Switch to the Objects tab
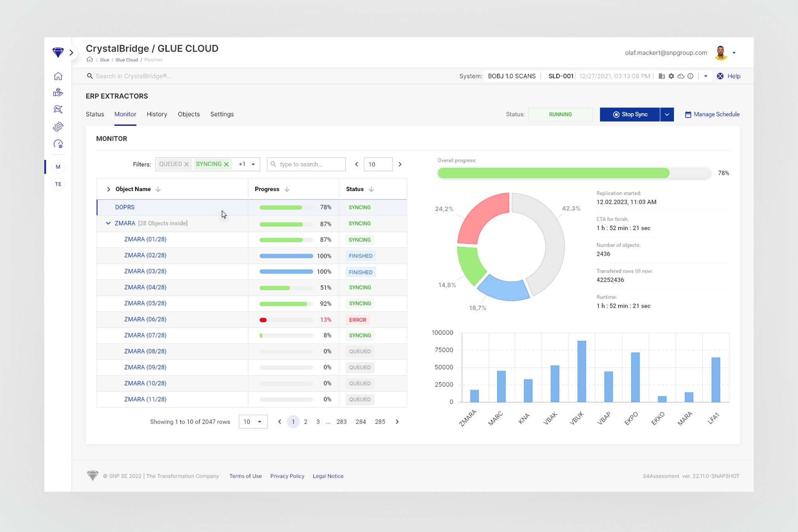This screenshot has height=532, width=798. click(x=189, y=114)
